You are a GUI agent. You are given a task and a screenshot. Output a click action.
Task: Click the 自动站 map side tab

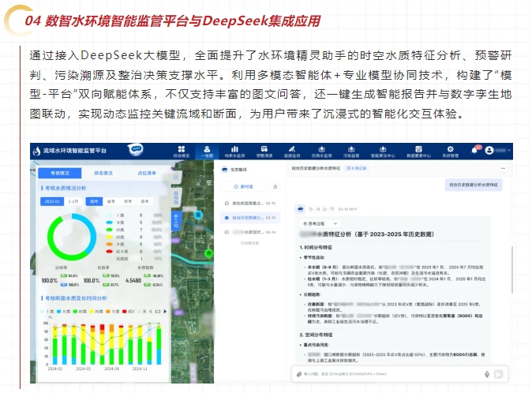click(176, 197)
